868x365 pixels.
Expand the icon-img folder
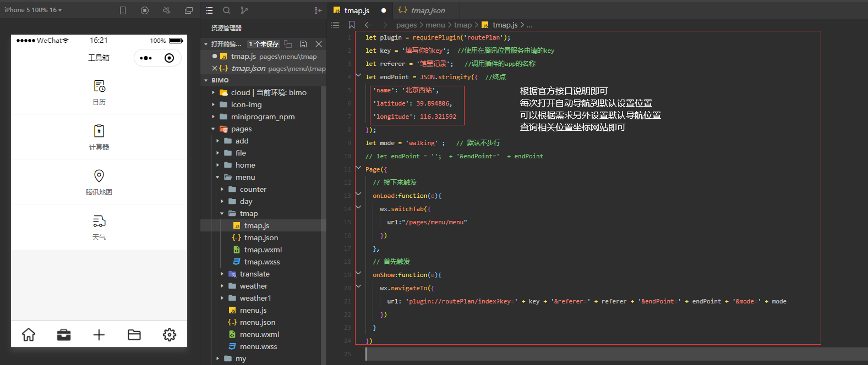(214, 104)
